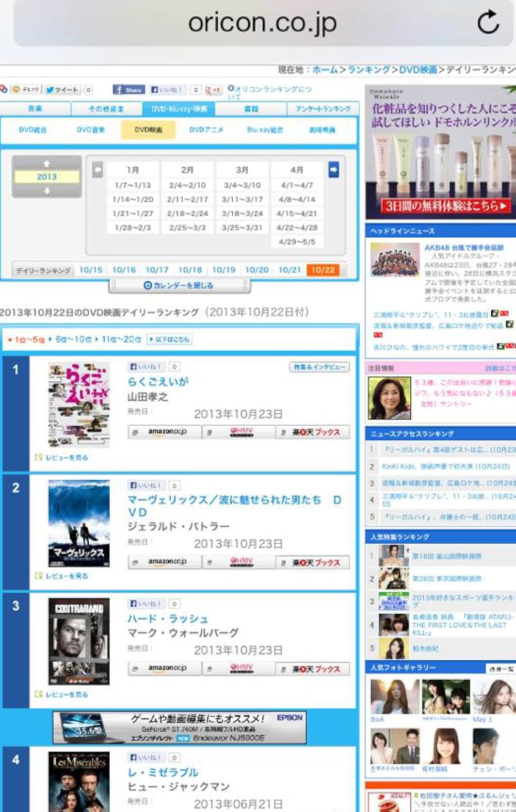516x812 pixels.
Task: Select the 2/11~2/17 week
Action: (187, 199)
